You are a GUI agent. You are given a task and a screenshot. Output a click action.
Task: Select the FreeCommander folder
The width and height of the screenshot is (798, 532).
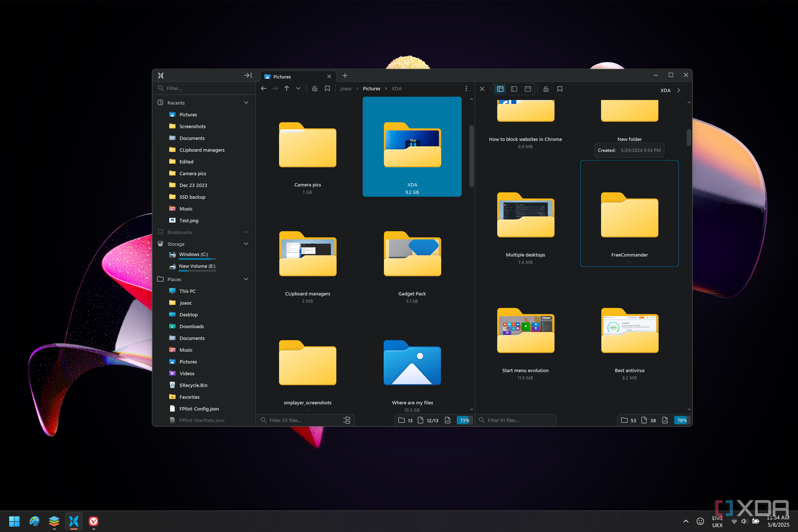click(629, 213)
